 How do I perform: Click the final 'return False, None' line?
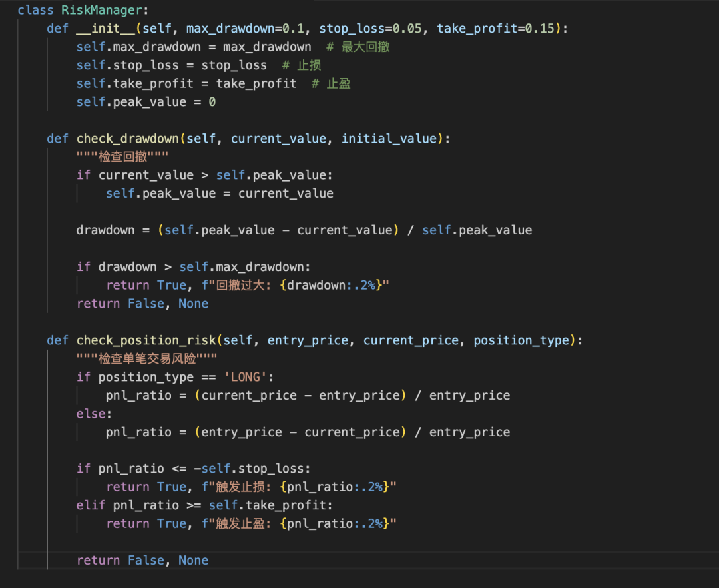pos(142,561)
